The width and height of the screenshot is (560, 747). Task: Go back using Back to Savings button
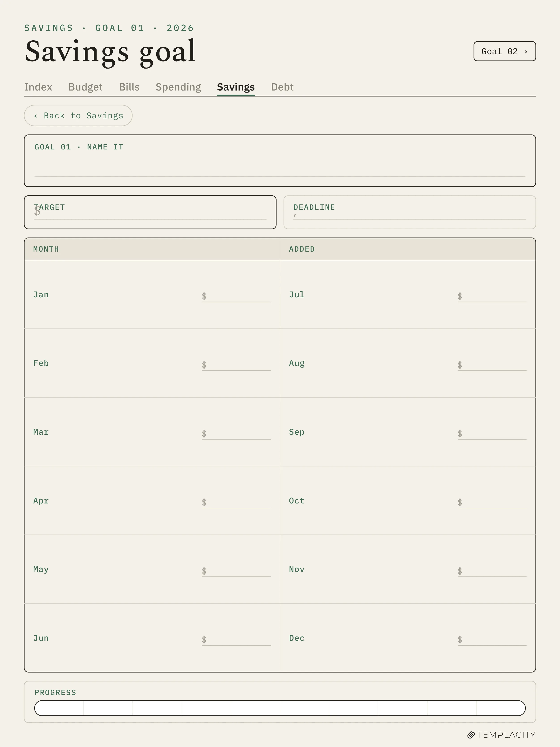(x=78, y=115)
